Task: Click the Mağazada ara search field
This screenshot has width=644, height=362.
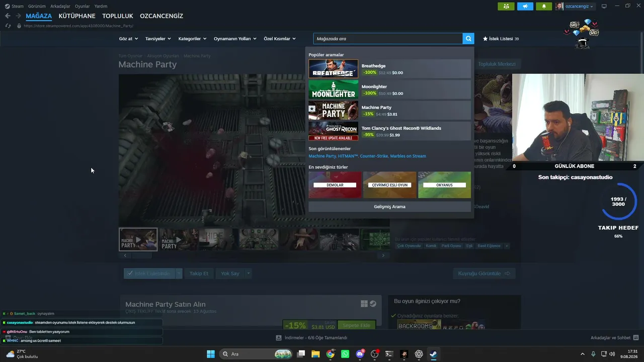Action: [x=388, y=39]
